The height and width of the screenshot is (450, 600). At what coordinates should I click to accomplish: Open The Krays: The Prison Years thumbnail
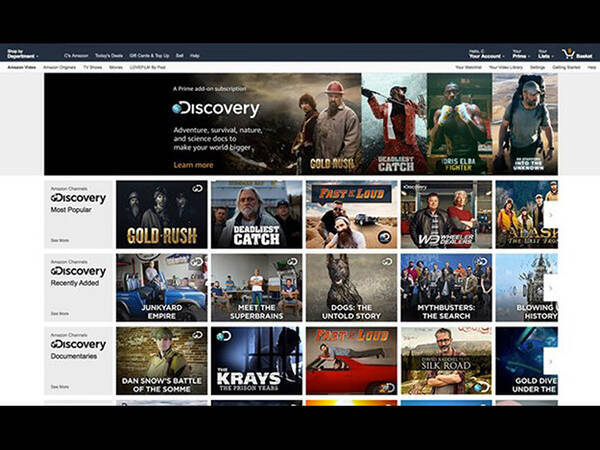[256, 361]
